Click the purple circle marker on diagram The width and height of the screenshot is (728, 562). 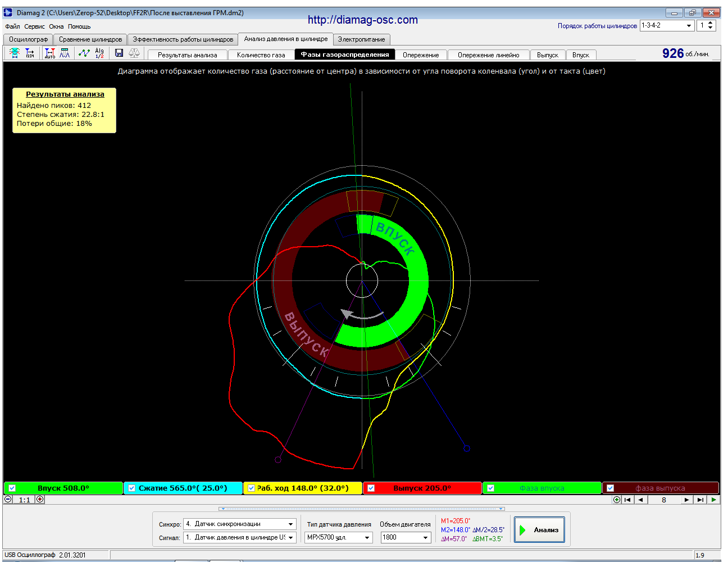(278, 460)
